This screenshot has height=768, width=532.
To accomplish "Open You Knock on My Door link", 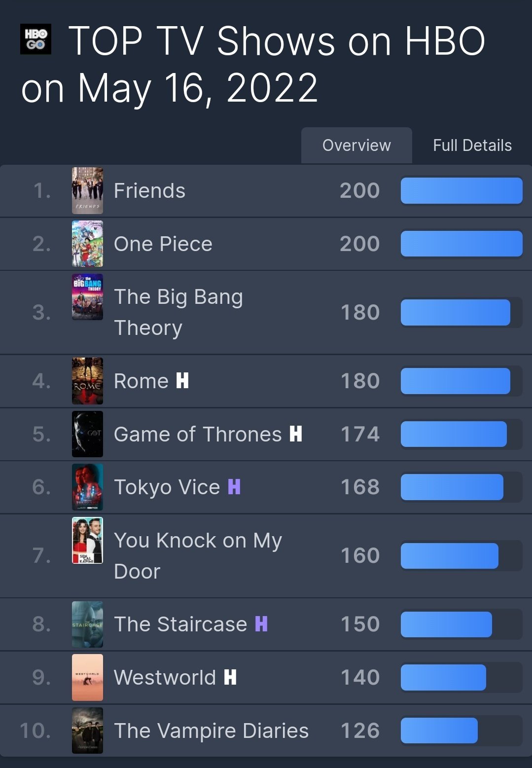I will 198,555.
